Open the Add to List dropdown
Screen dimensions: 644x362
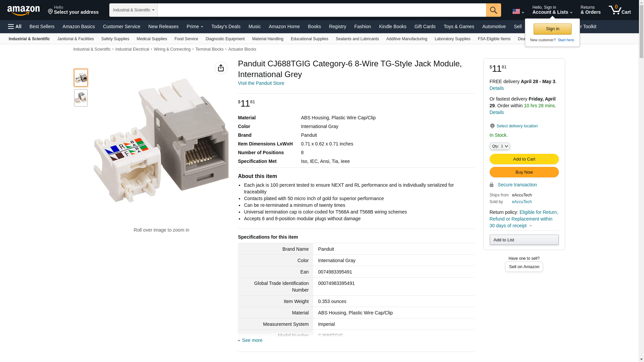pos(524,240)
